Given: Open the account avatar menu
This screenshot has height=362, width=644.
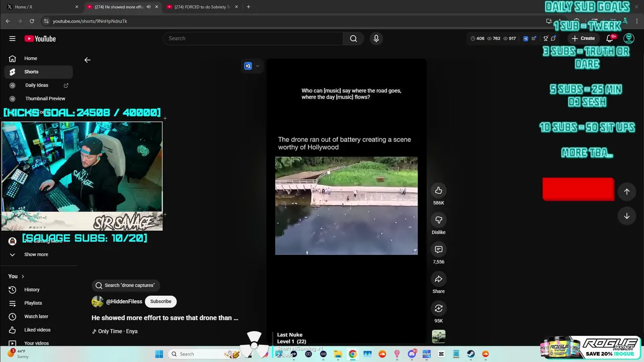Looking at the screenshot, I should (x=629, y=38).
